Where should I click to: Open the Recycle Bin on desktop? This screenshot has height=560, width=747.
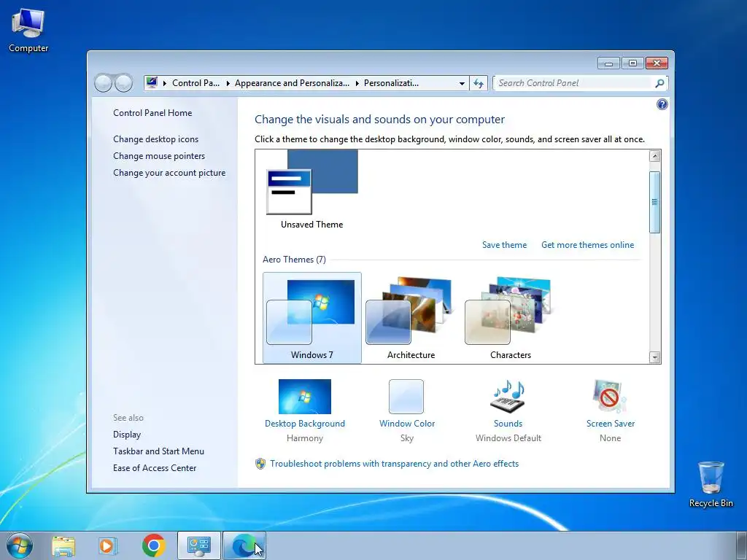[x=711, y=484]
